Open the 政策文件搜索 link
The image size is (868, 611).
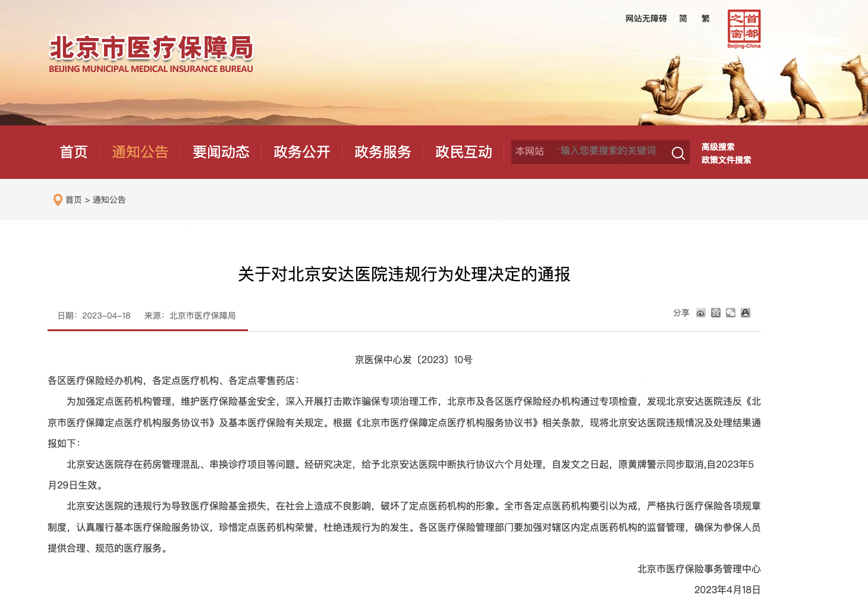pos(726,160)
